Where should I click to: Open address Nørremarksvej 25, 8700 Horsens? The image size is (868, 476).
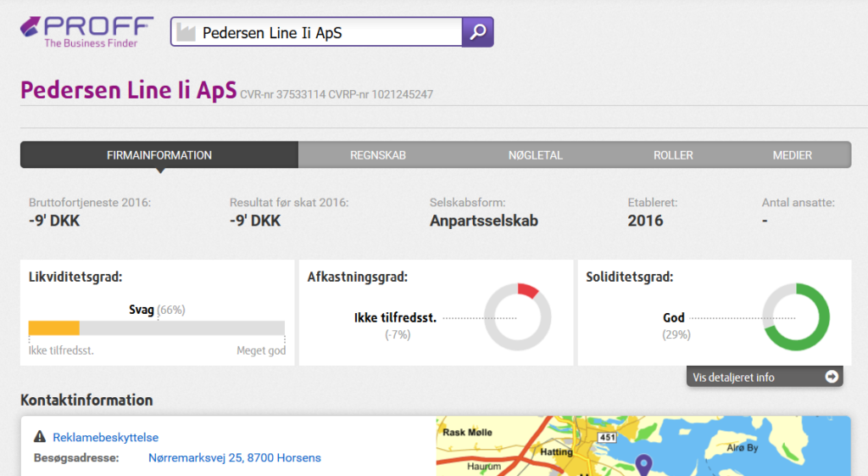click(x=235, y=457)
